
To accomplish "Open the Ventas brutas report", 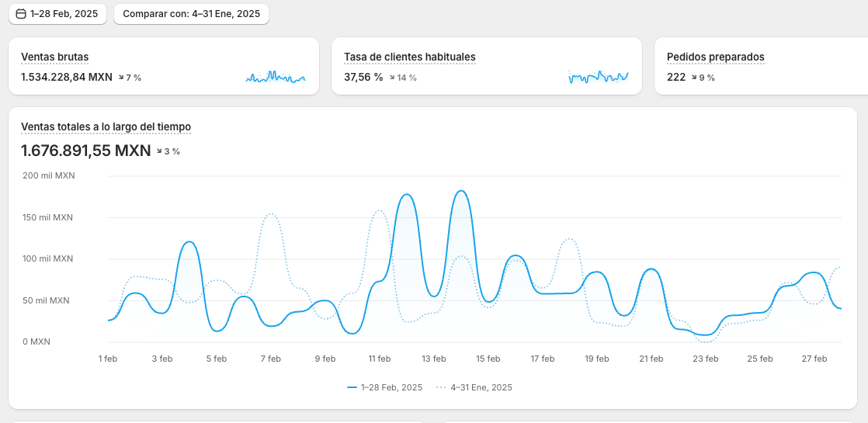I will pos(55,57).
